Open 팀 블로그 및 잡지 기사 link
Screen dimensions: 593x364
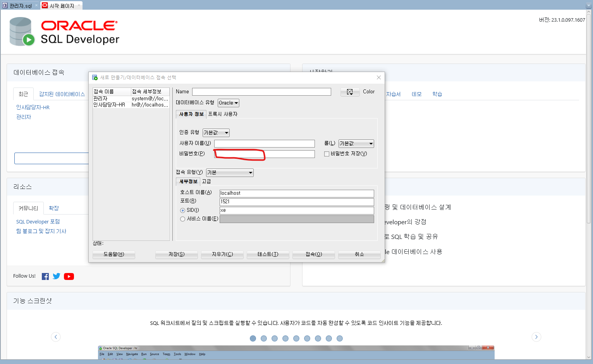(41, 231)
